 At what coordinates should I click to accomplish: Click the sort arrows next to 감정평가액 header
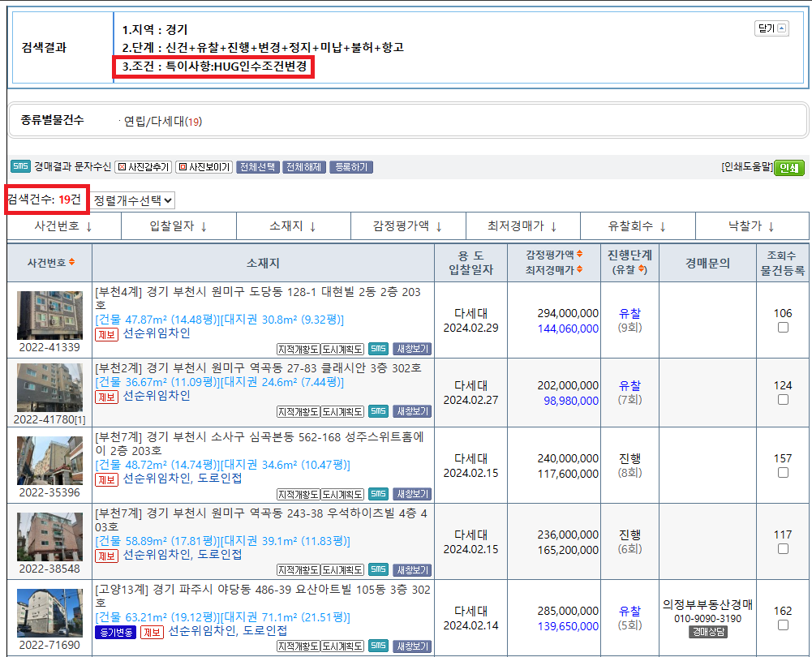(579, 254)
